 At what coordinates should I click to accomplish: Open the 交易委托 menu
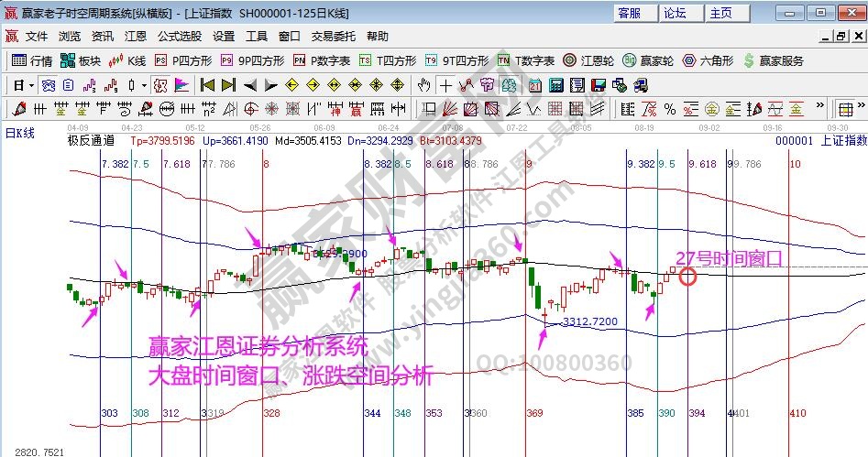click(333, 37)
